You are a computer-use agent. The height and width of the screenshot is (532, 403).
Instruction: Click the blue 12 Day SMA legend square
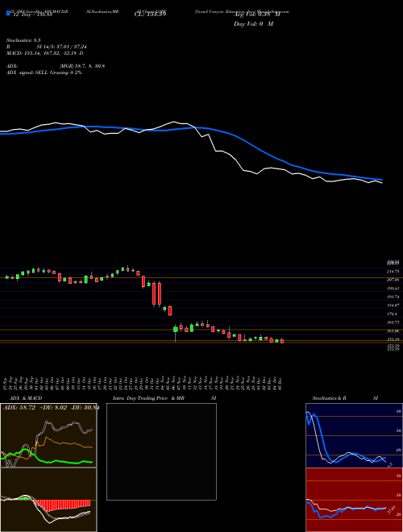[8, 13]
